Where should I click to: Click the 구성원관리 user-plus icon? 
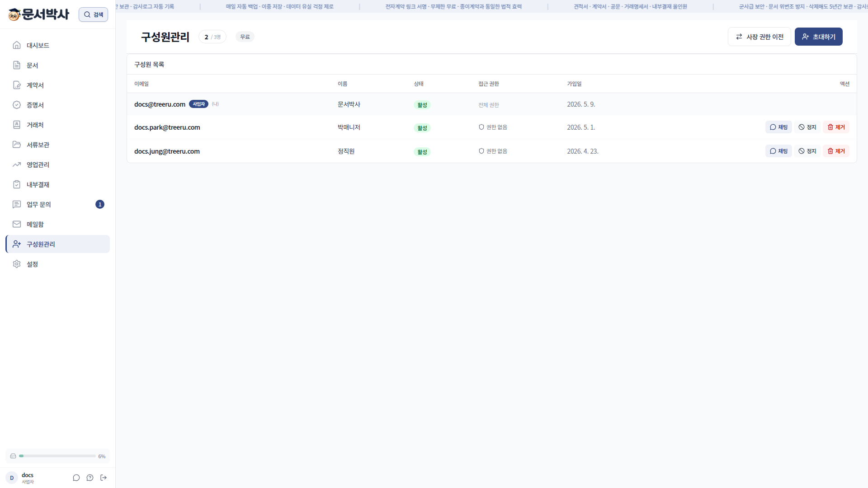pos(17,244)
